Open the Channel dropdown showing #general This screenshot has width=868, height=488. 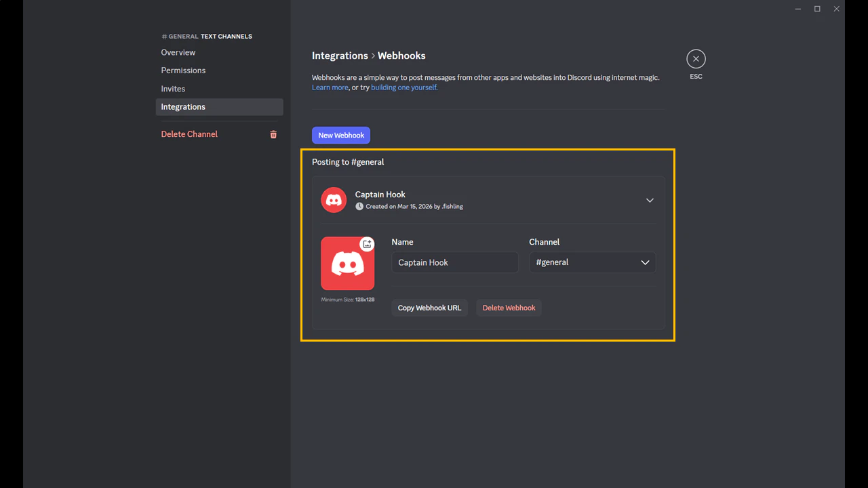[x=592, y=262]
